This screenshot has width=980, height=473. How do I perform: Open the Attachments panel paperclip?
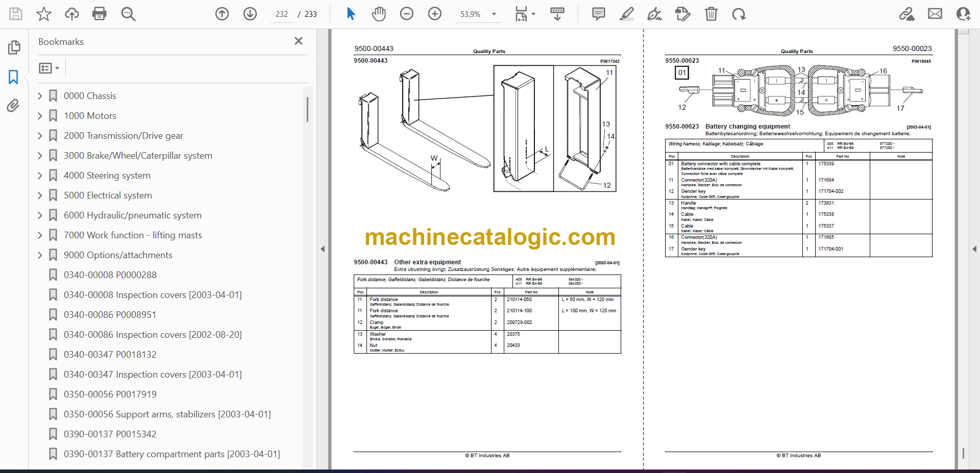pos(13,106)
